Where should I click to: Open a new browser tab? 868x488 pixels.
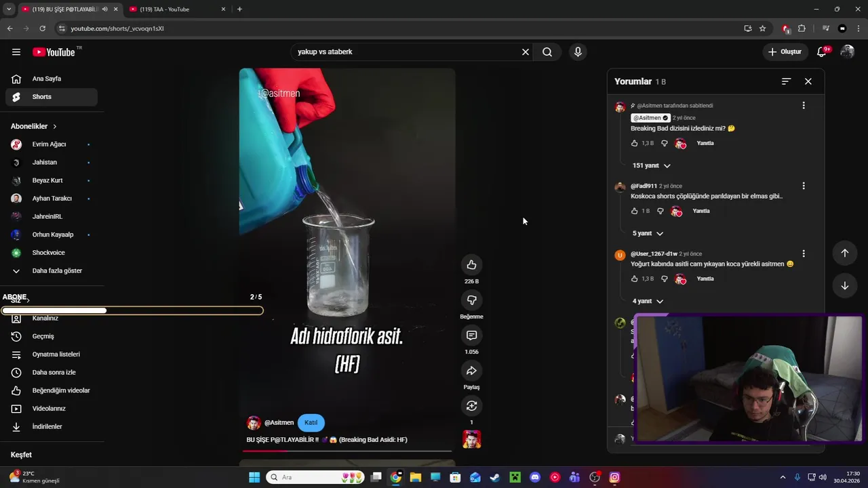239,9
